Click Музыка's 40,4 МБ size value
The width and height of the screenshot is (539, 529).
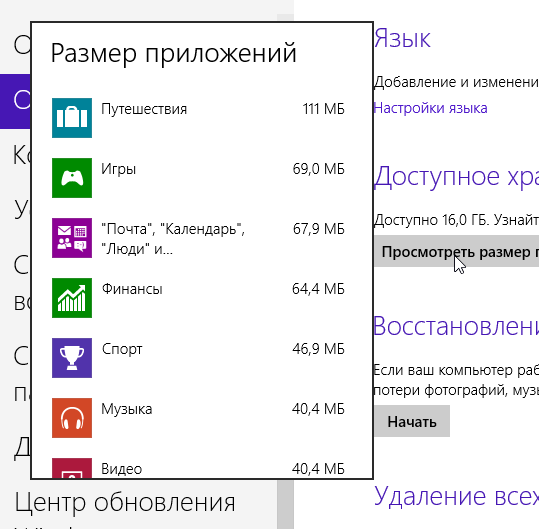tap(318, 409)
